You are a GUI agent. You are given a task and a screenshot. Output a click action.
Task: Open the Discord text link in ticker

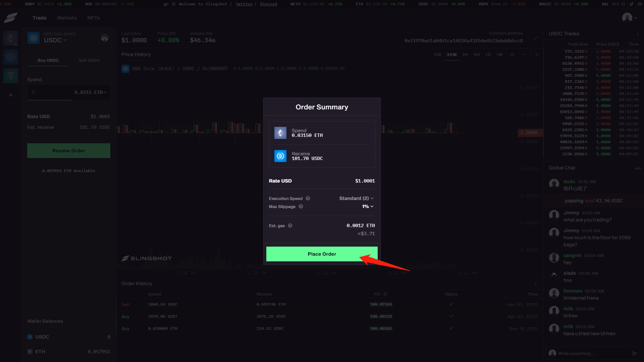(x=269, y=4)
